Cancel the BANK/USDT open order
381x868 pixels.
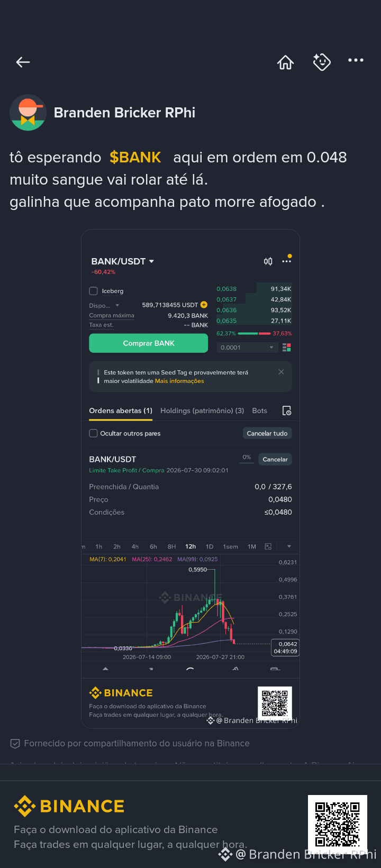click(x=275, y=459)
